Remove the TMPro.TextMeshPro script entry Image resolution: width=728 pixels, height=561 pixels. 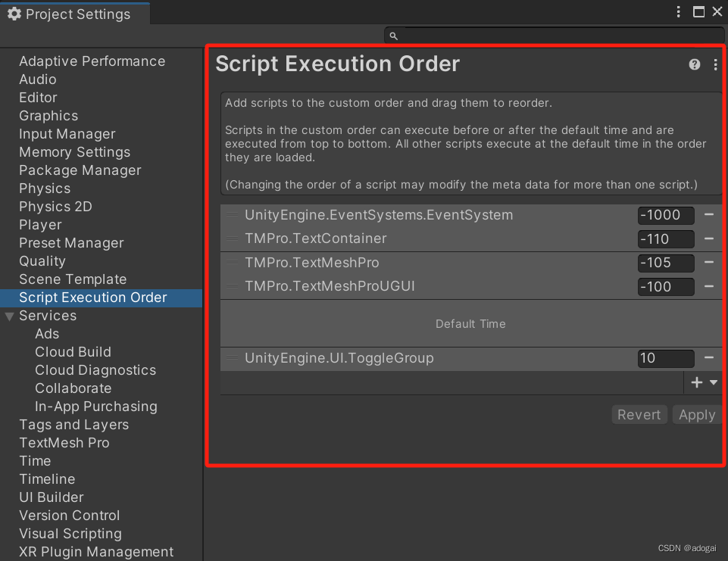[x=709, y=262]
